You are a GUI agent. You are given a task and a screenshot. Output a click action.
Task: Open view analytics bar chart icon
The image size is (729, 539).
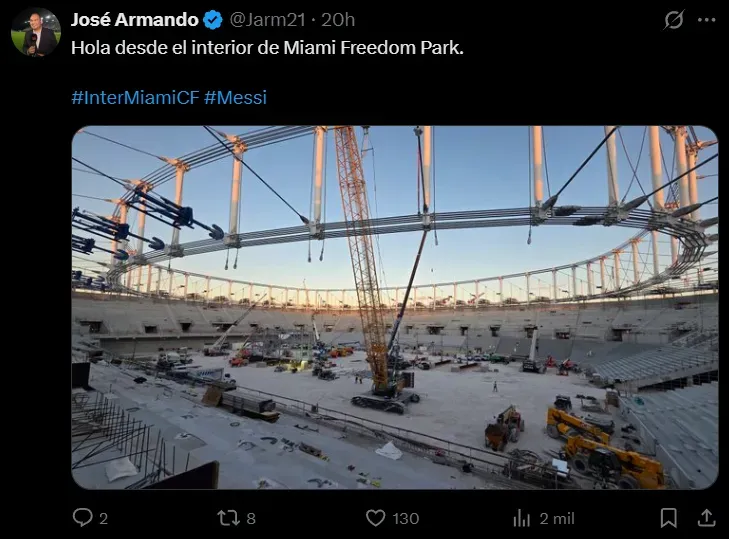tap(522, 518)
